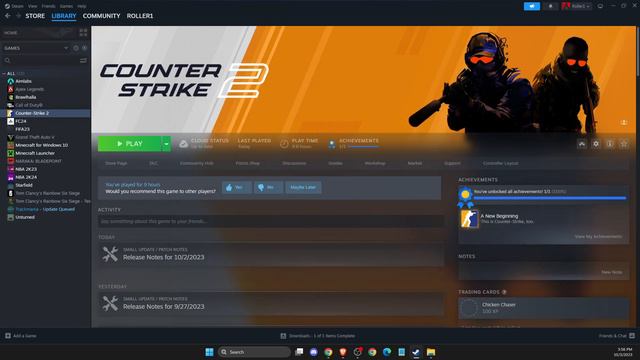Open the Games menu

coord(66,6)
